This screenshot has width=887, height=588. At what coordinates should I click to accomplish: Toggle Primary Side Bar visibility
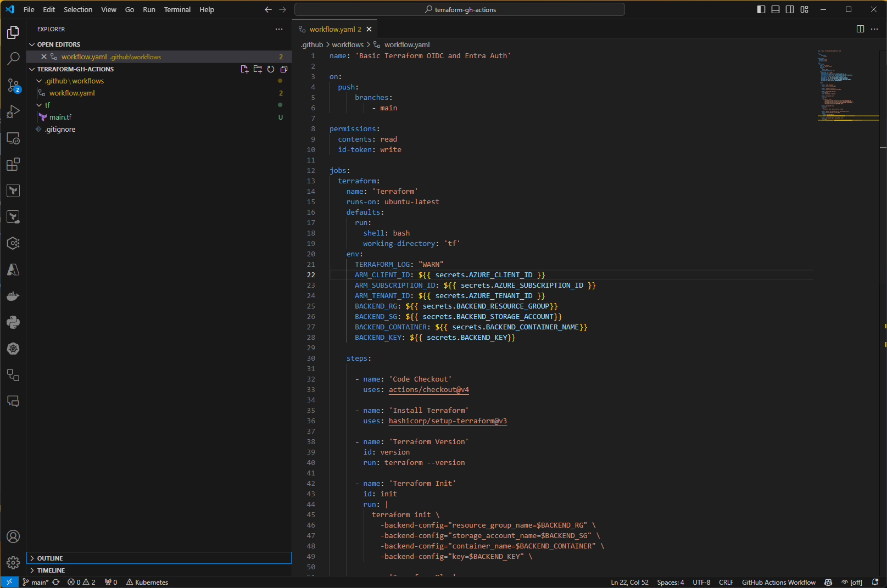pyautogui.click(x=761, y=9)
